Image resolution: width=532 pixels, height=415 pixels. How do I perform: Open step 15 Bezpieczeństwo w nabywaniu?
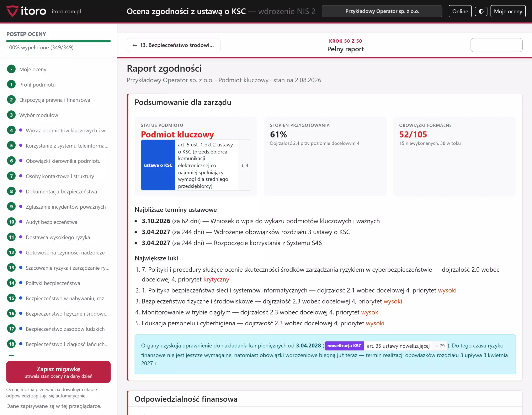click(58, 298)
